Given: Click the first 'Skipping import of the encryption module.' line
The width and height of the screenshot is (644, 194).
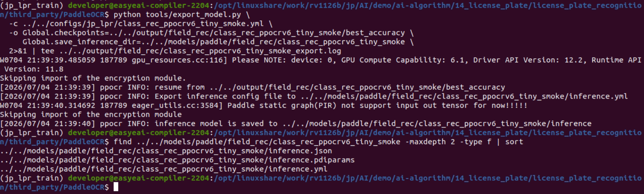Looking at the screenshot, I should (93, 78).
